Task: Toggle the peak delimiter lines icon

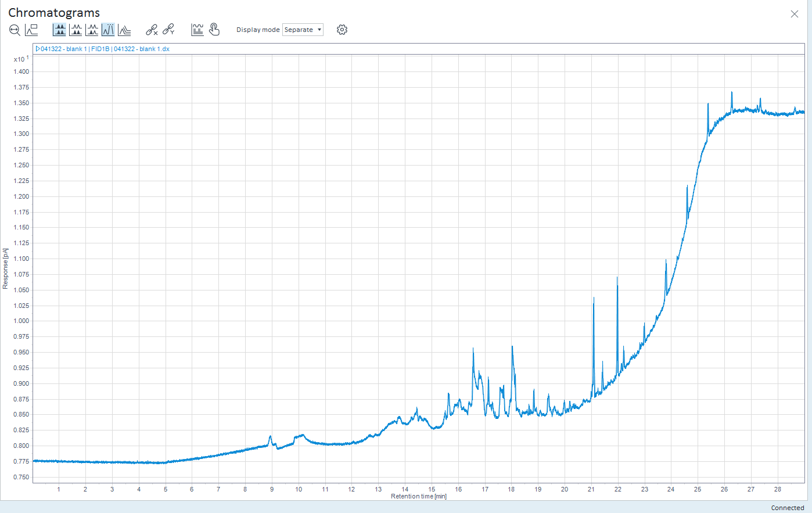Action: click(108, 30)
